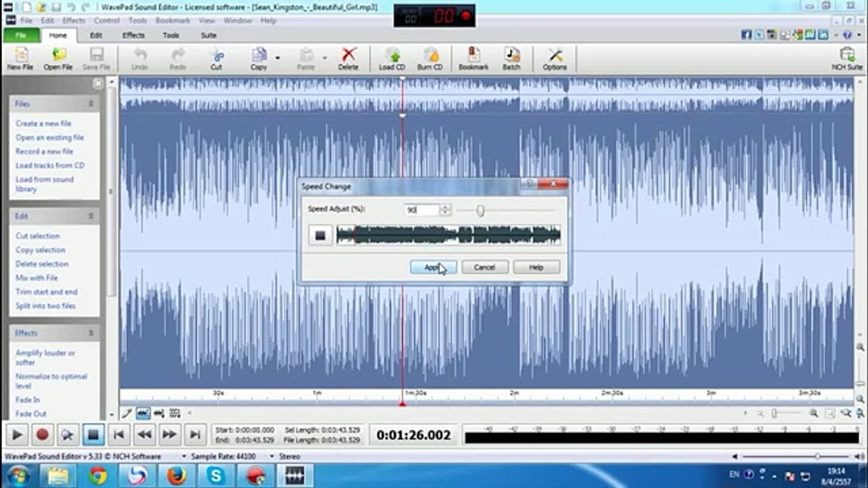Jump to the end with Go to End button
868x488 pixels.
195,434
